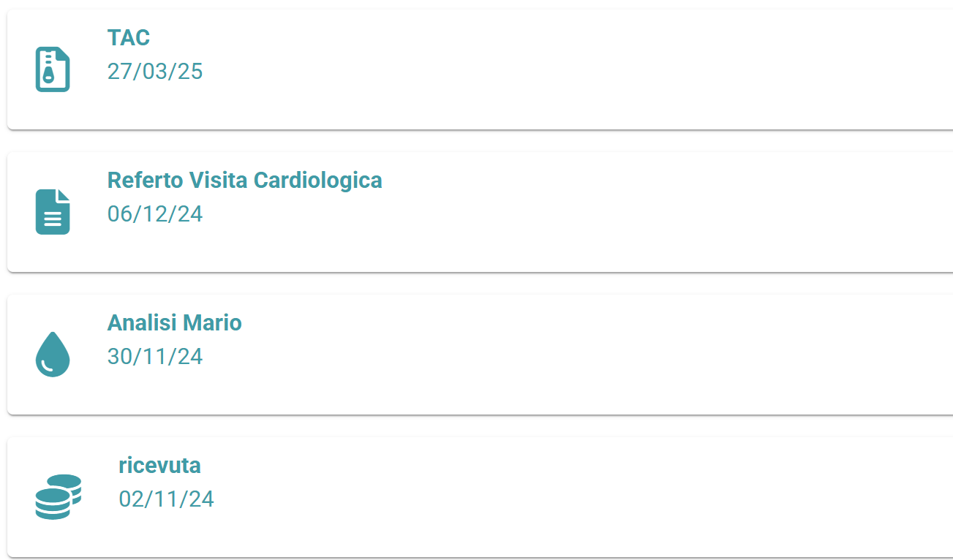Click the blood drop icon for Analisi Mario
Screen dimensions: 953x560
[53, 355]
